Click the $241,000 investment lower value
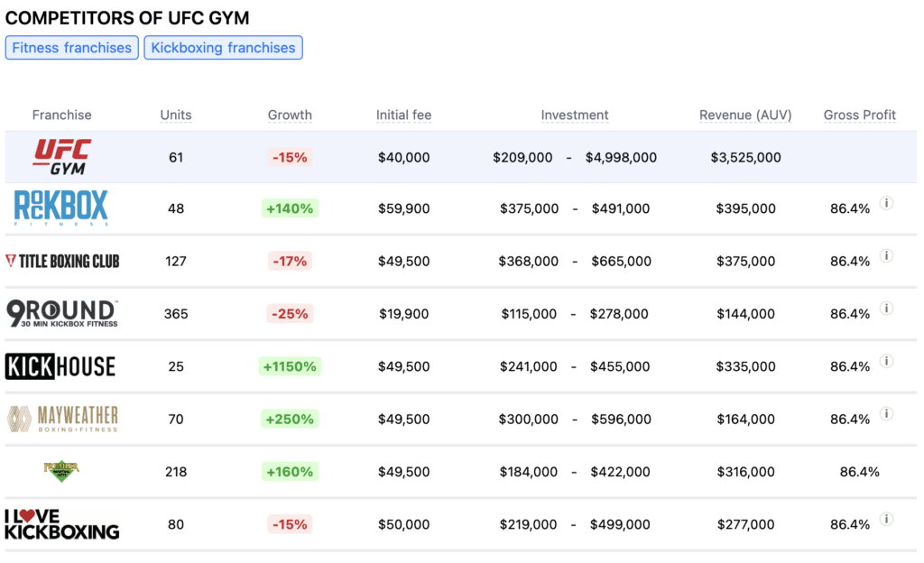Image resolution: width=924 pixels, height=563 pixels. point(528,366)
